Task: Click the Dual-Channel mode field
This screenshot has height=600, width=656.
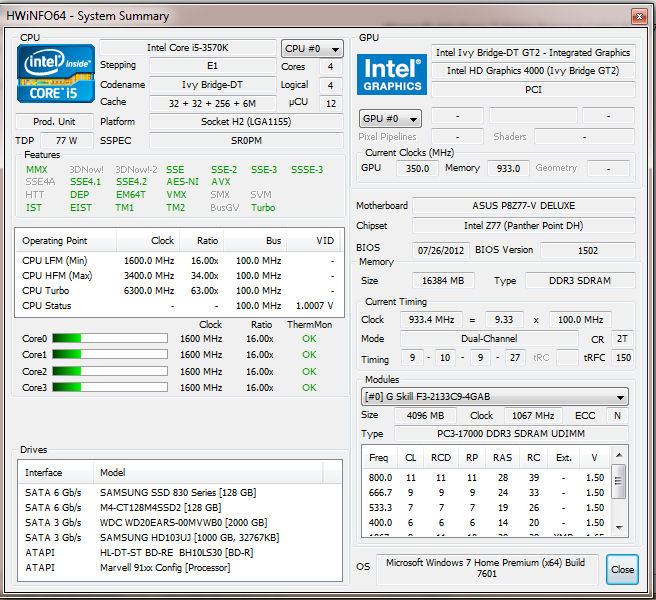Action: [489, 338]
